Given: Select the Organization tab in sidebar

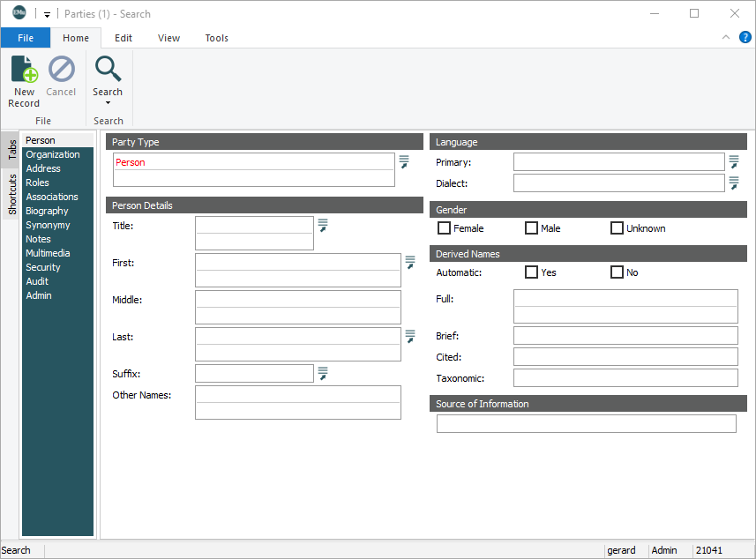Looking at the screenshot, I should click(53, 154).
